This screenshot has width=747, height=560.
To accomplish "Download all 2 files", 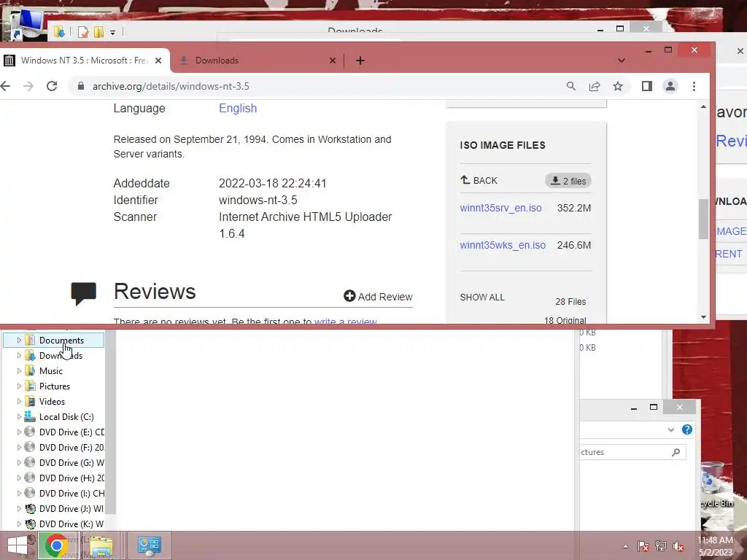I will 568,181.
